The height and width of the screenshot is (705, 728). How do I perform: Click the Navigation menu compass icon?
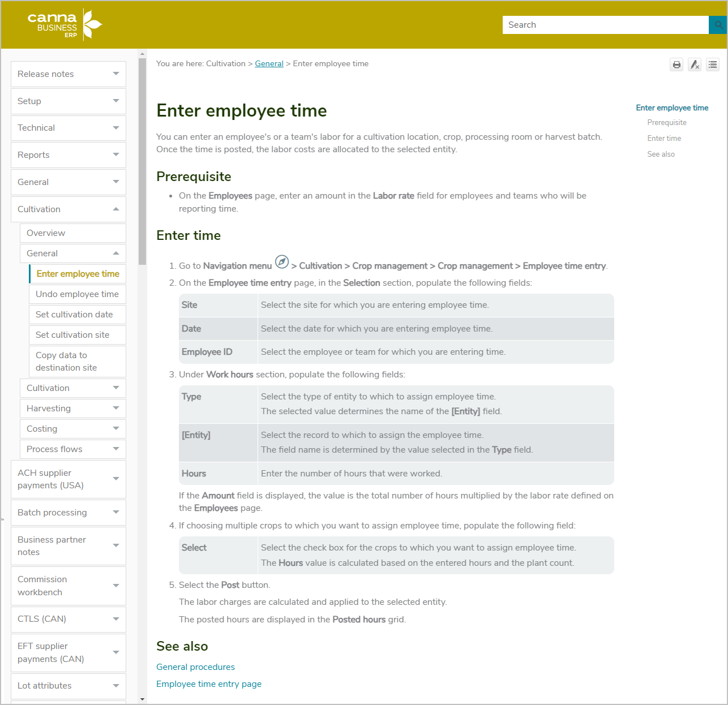(281, 262)
